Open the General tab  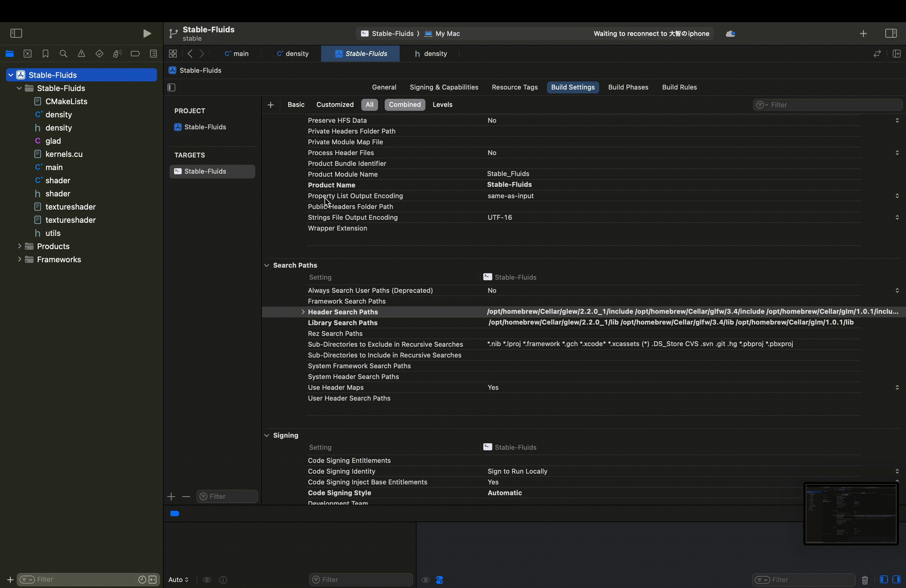click(x=384, y=87)
